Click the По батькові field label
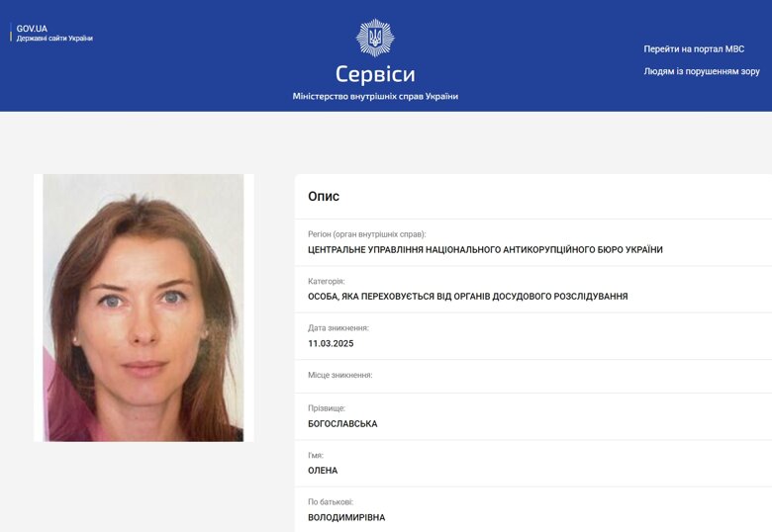The height and width of the screenshot is (532, 772). click(x=331, y=502)
